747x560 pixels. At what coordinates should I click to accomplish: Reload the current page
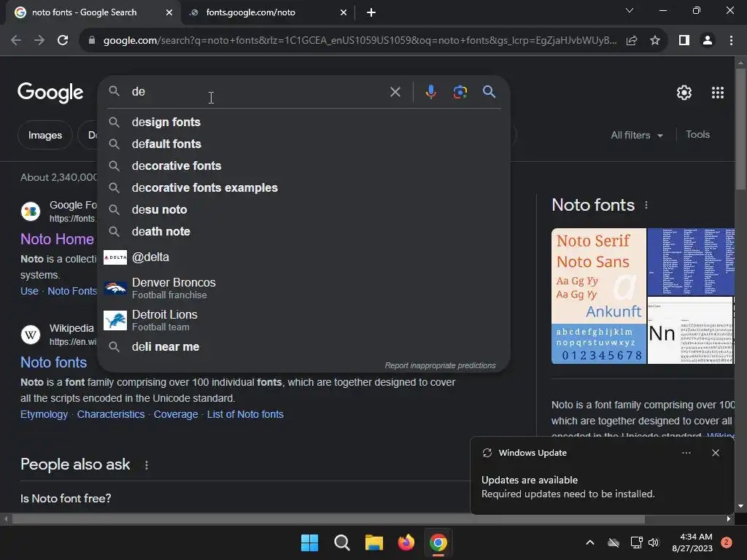[63, 41]
